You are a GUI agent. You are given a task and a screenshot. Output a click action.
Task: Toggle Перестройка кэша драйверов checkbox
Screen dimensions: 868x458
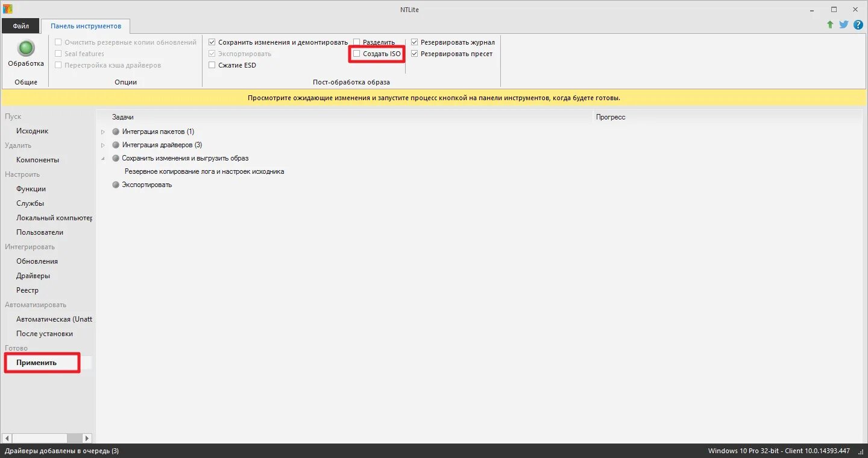point(58,65)
